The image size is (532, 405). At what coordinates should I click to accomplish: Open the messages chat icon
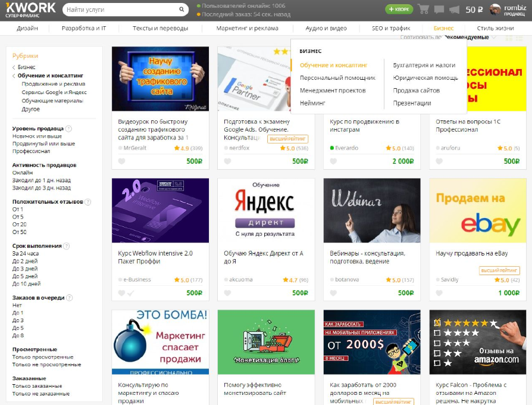[x=439, y=9]
